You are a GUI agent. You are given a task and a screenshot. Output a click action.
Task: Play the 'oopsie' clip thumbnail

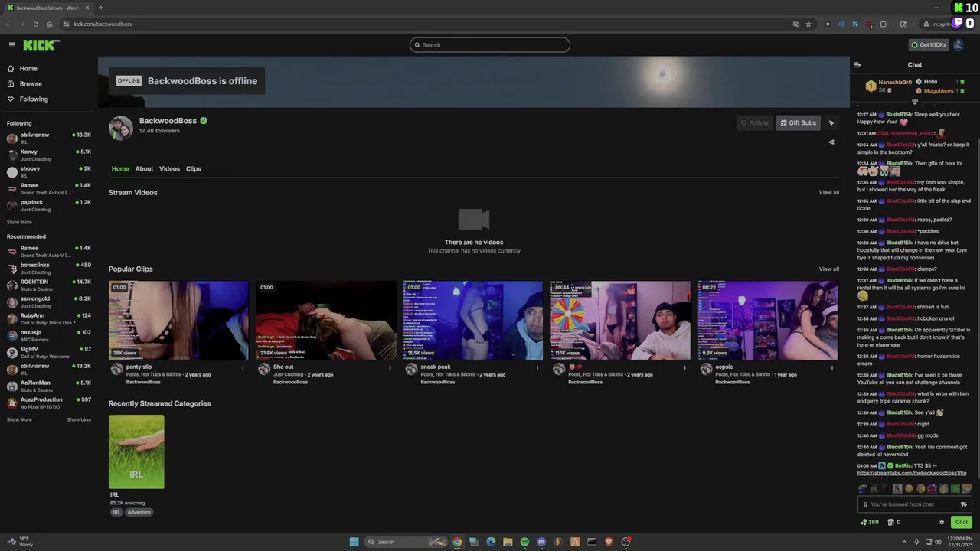click(768, 320)
